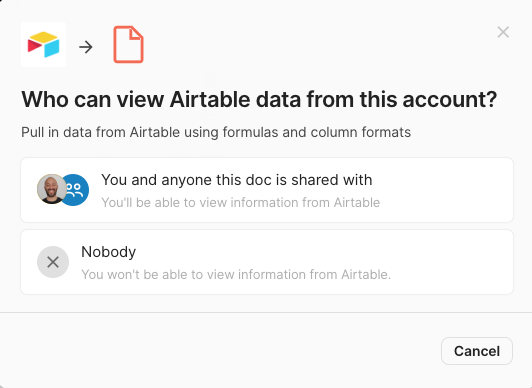
Task: Click the user profile photo avatar
Action: tap(52, 189)
